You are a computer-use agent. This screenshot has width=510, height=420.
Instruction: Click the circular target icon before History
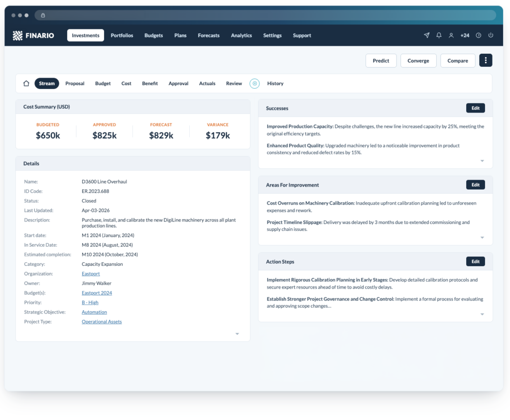click(x=255, y=84)
